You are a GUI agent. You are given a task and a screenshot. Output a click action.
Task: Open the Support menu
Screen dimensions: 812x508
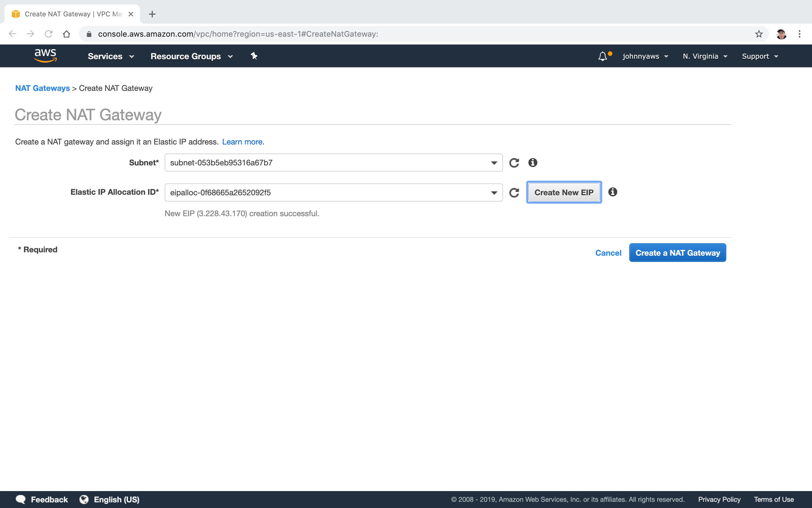point(760,56)
